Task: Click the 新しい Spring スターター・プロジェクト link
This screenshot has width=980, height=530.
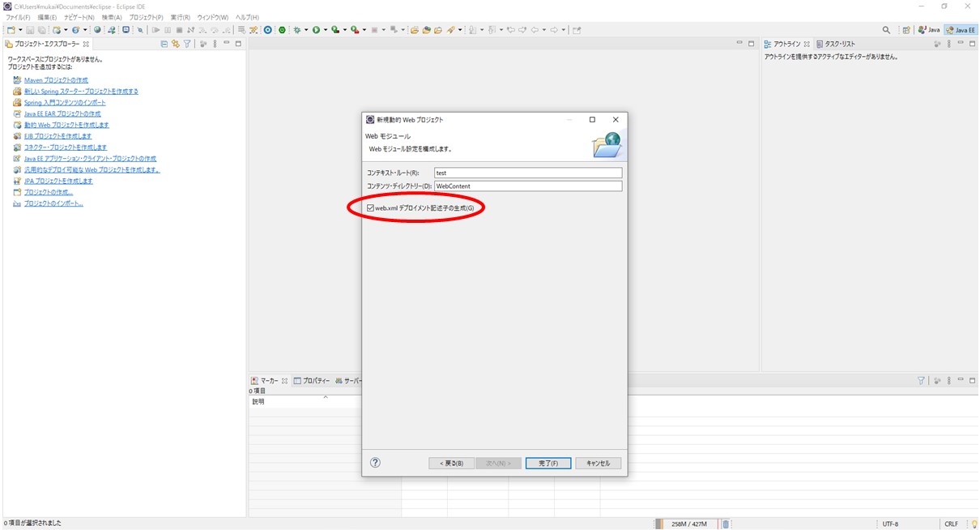Action: coord(81,92)
